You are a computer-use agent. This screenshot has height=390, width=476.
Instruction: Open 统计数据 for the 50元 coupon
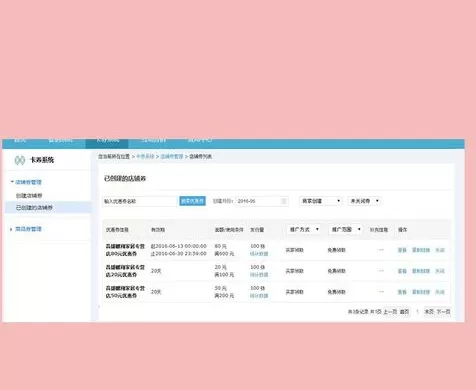[259, 296]
